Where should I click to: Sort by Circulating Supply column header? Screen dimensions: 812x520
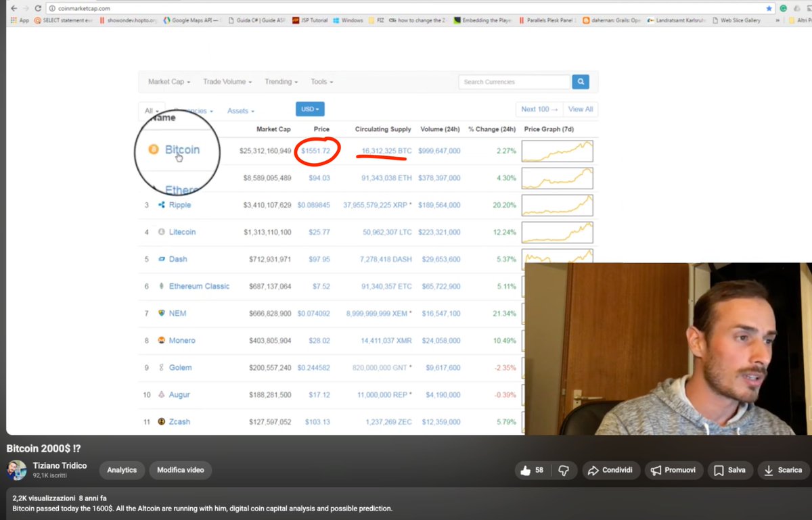(x=383, y=129)
